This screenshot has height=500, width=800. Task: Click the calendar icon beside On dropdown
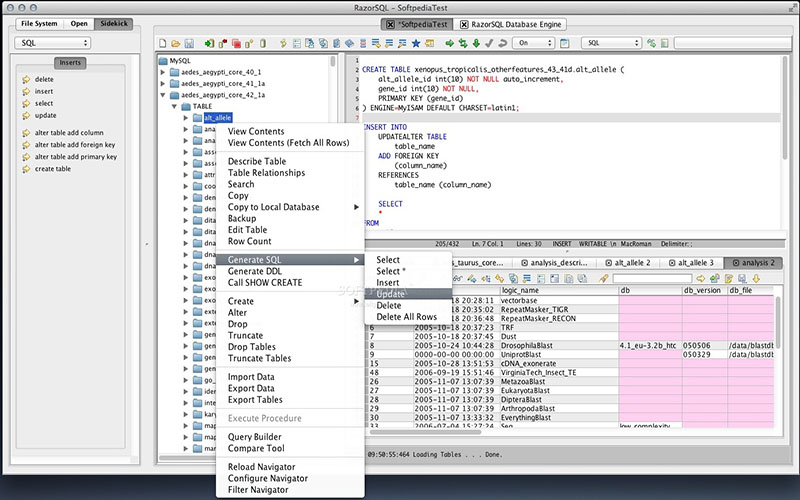565,43
